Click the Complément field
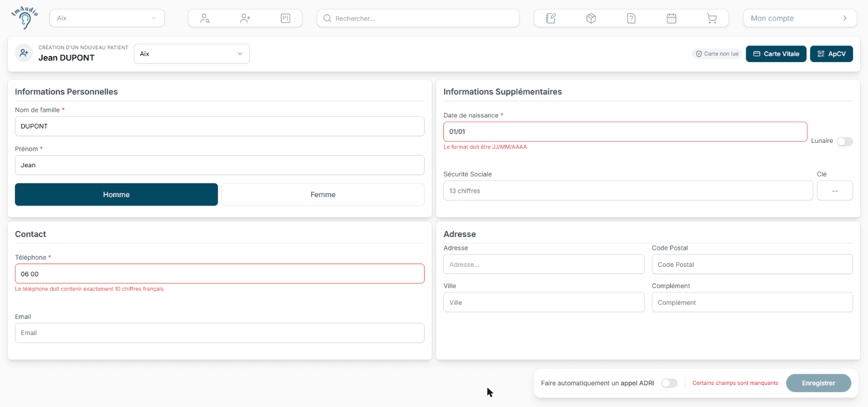 pos(752,302)
